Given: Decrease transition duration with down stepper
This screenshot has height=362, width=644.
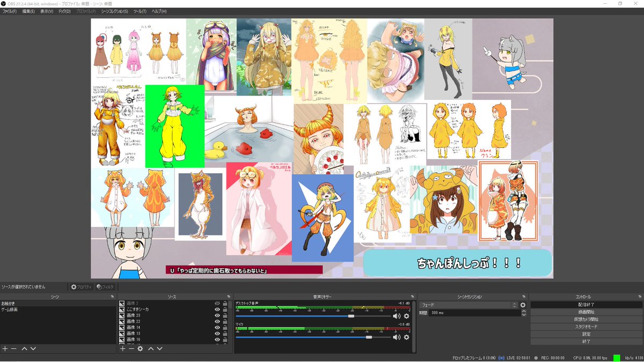Looking at the screenshot, I should tap(524, 314).
